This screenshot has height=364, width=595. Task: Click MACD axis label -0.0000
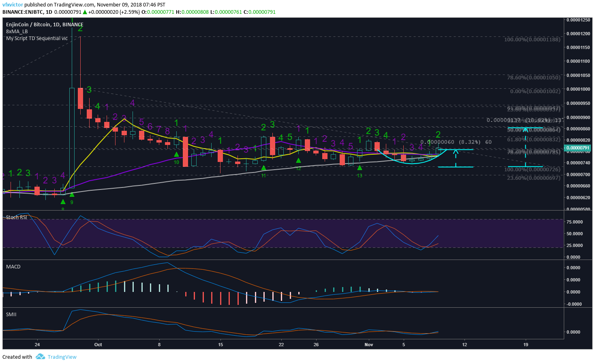(x=574, y=304)
